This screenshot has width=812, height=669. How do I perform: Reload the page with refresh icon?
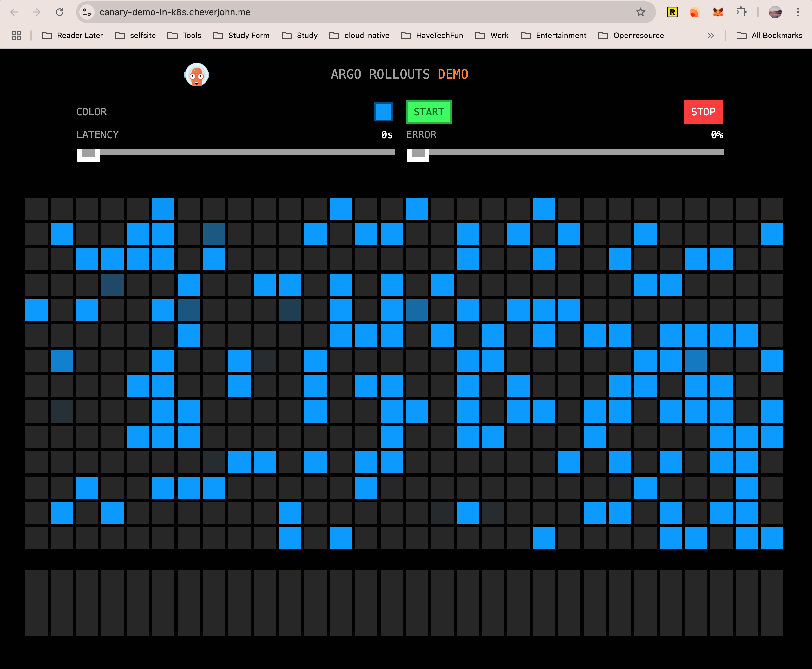(60, 12)
